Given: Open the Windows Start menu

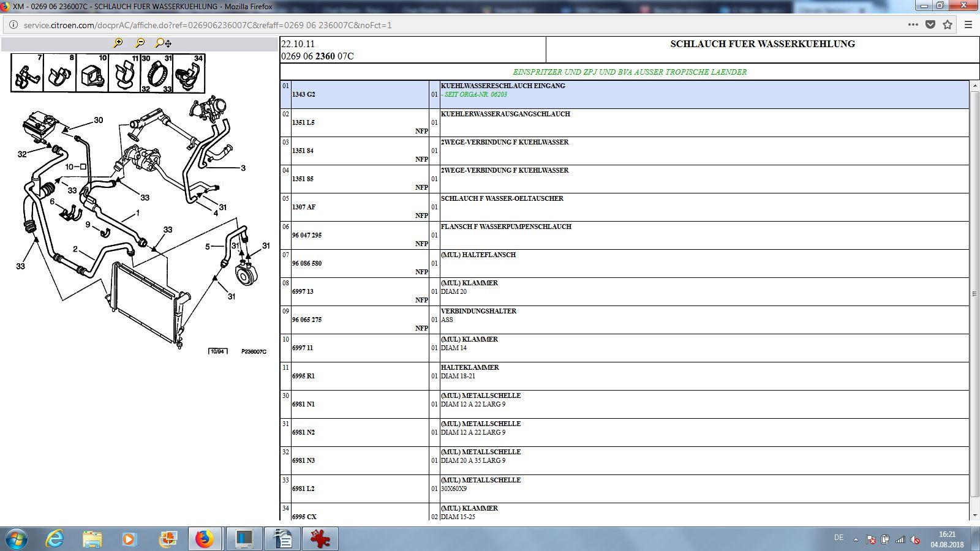Looking at the screenshot, I should pyautogui.click(x=15, y=539).
